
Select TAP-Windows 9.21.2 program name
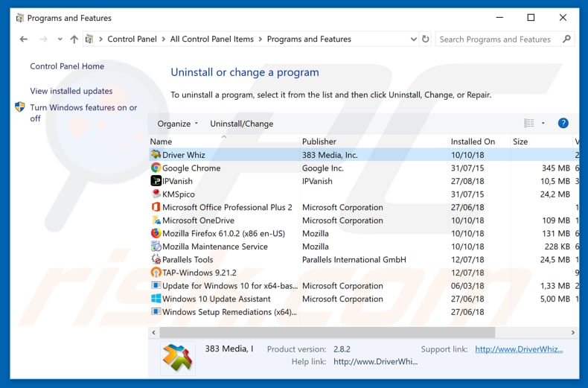point(199,273)
